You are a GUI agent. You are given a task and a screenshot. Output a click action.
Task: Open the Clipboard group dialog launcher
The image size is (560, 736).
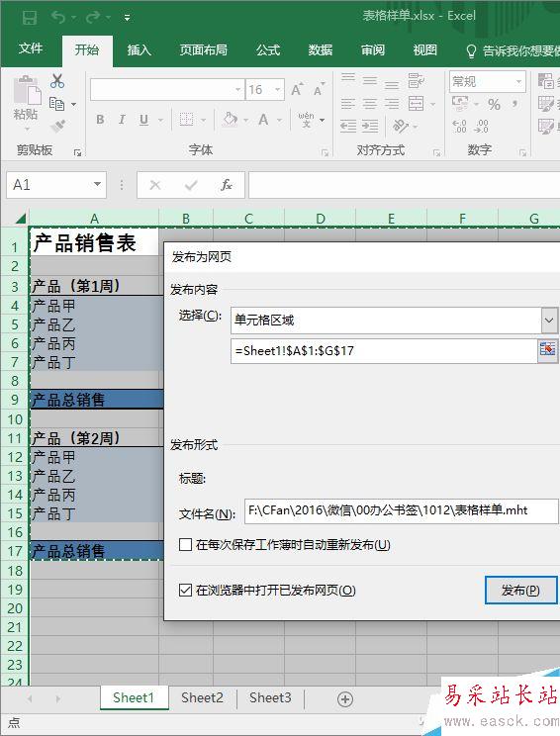(x=78, y=152)
